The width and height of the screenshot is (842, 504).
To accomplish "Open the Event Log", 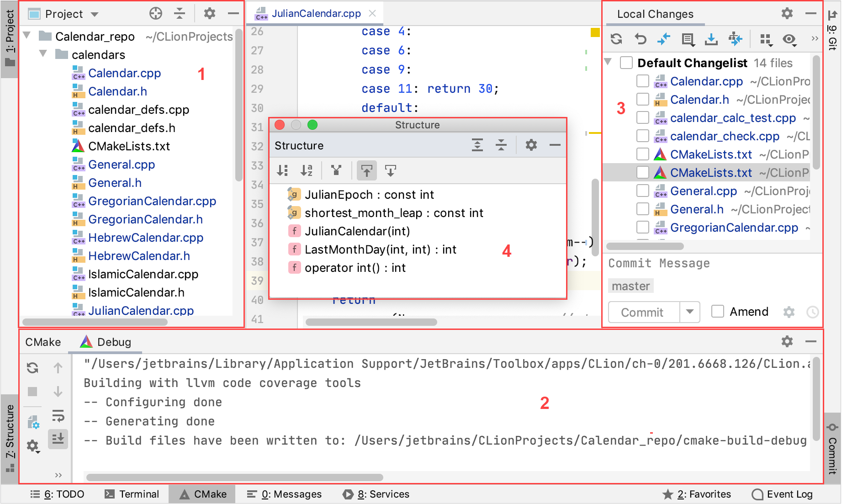I will coord(782,494).
